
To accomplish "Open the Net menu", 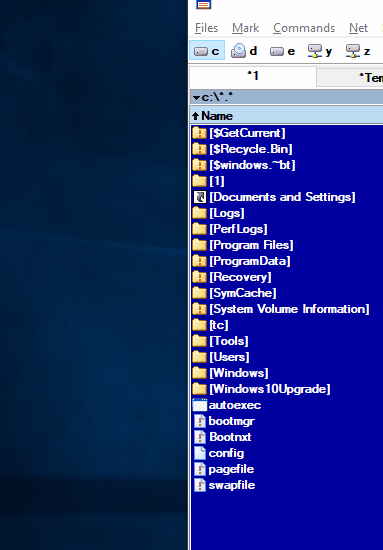I will pyautogui.click(x=358, y=28).
